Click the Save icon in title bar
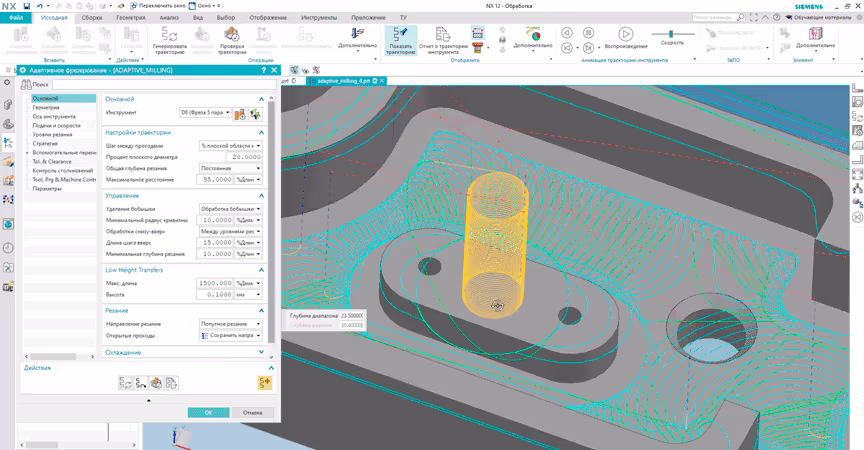Image resolution: width=864 pixels, height=450 pixels. (x=26, y=6)
